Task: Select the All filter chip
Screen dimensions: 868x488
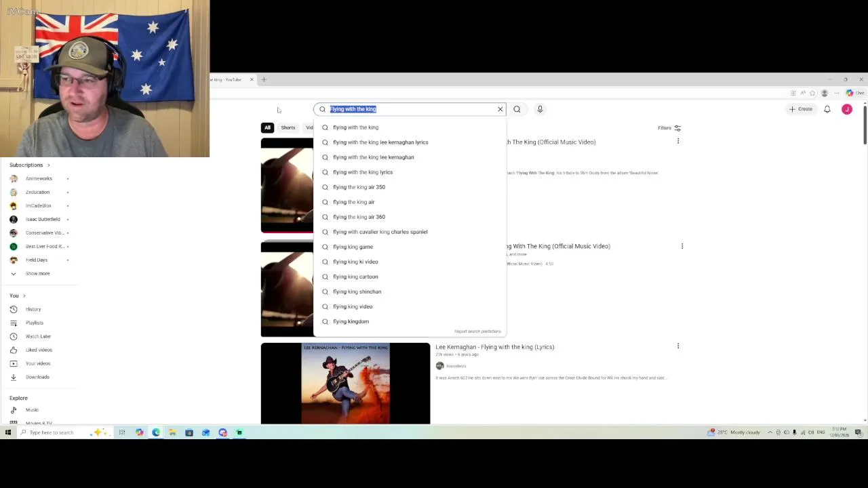Action: pos(267,127)
